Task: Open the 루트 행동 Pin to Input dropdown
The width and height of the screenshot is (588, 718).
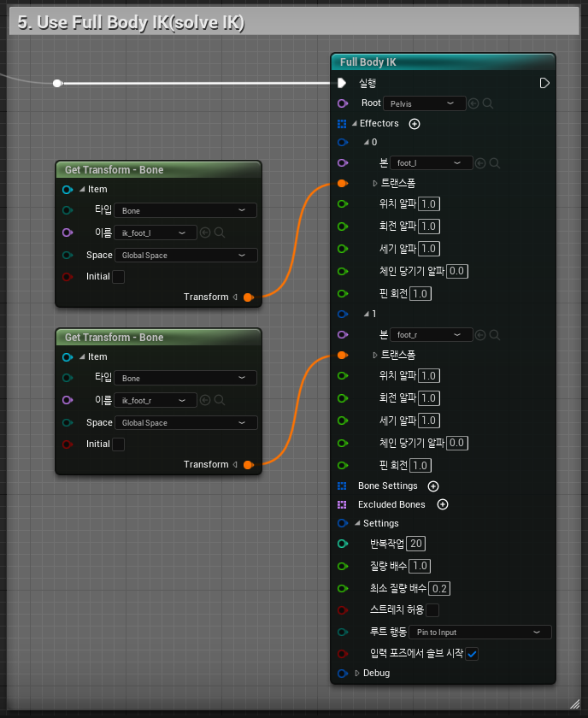Action: click(x=480, y=633)
